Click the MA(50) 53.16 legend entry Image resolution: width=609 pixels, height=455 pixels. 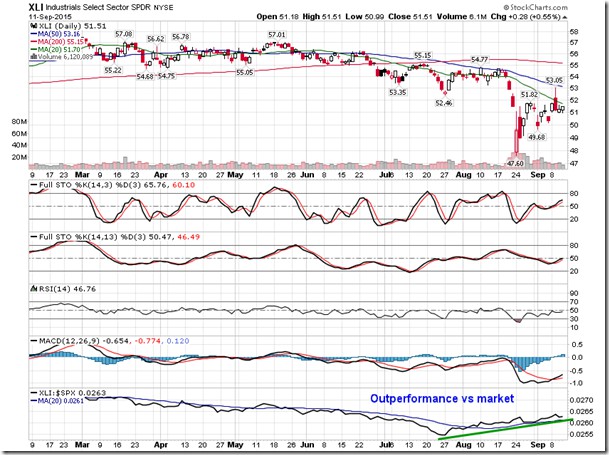point(58,34)
